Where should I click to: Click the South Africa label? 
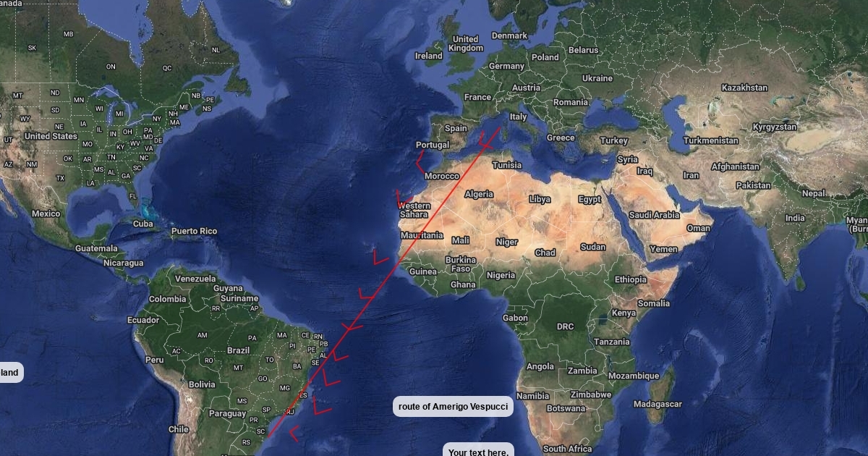click(x=567, y=449)
